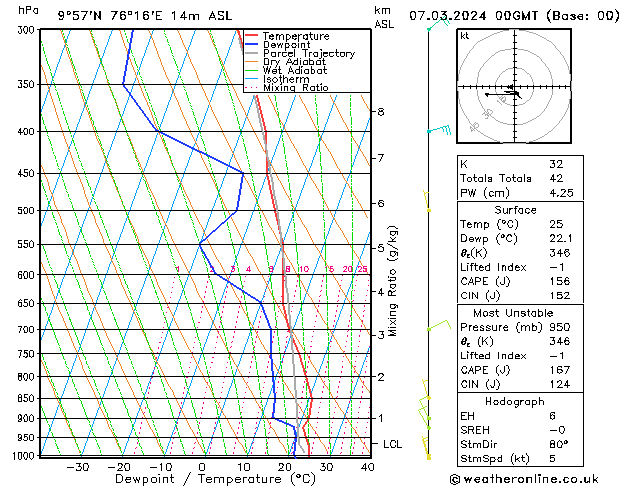The image size is (629, 486).
Task: Click the kt unit label in the hodograph
Action: (x=465, y=35)
